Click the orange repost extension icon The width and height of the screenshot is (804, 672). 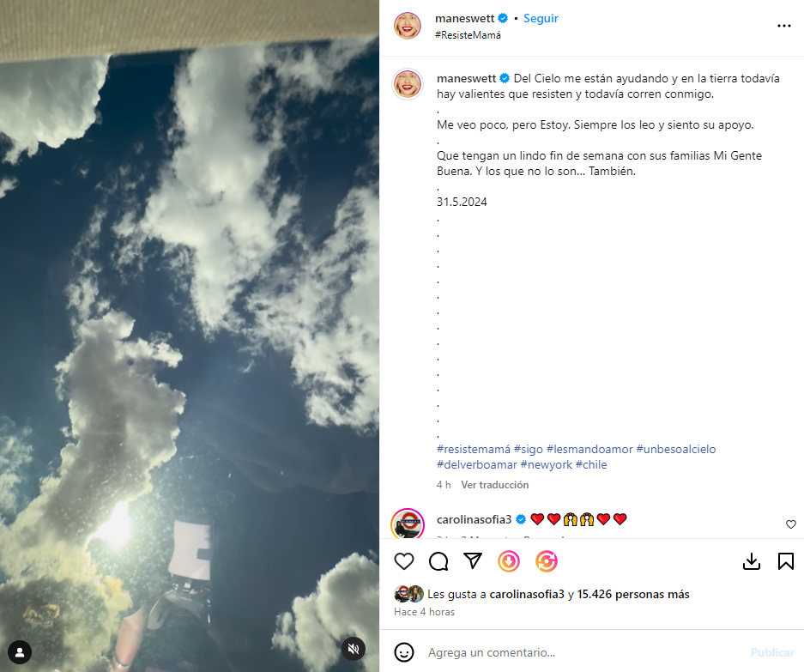pyautogui.click(x=546, y=561)
